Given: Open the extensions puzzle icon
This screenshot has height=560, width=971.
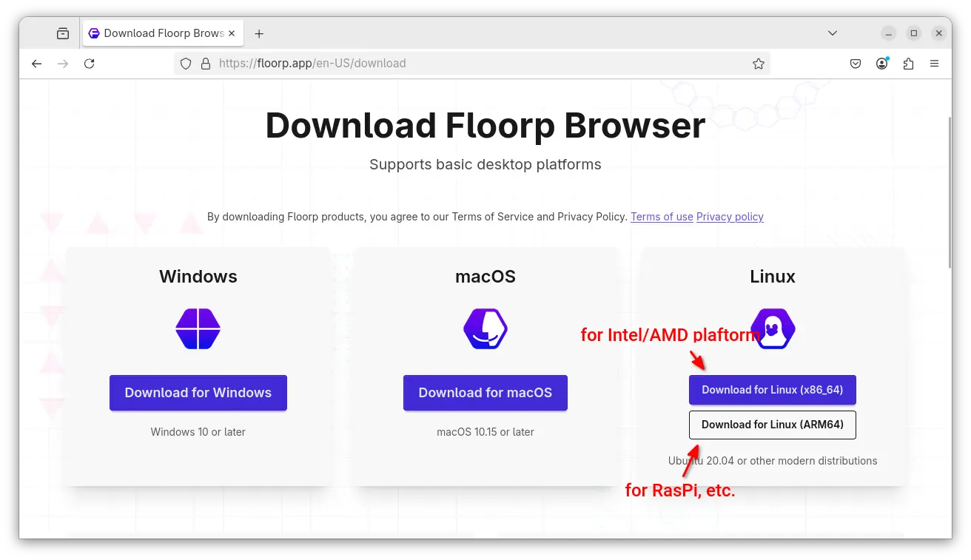Looking at the screenshot, I should pos(909,64).
